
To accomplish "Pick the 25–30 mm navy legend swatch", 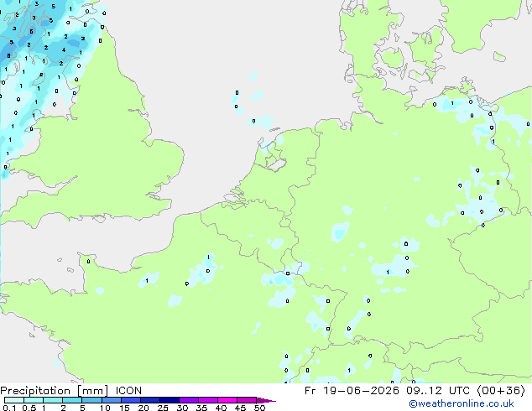I will 169,400.
